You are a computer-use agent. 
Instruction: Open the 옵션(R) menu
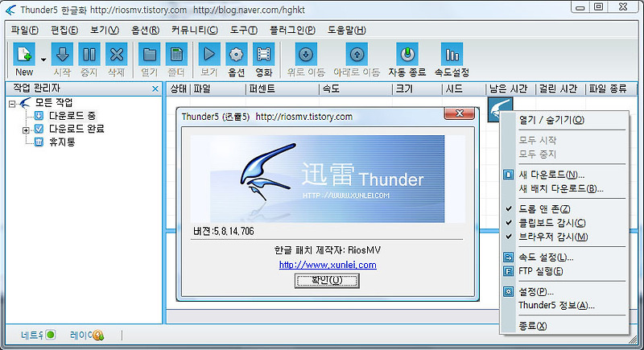(x=146, y=30)
